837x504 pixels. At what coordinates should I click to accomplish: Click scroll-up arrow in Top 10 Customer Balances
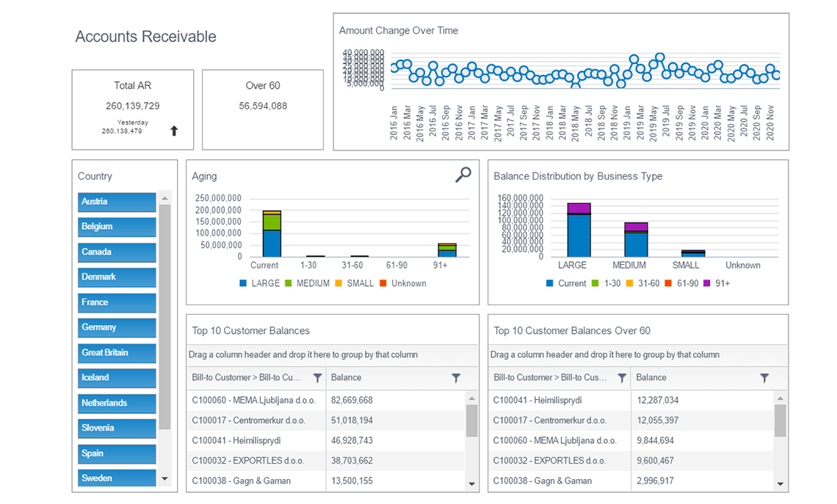click(x=472, y=398)
